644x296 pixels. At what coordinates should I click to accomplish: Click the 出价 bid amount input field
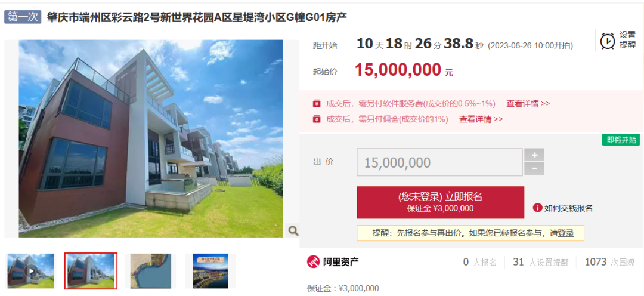(439, 162)
